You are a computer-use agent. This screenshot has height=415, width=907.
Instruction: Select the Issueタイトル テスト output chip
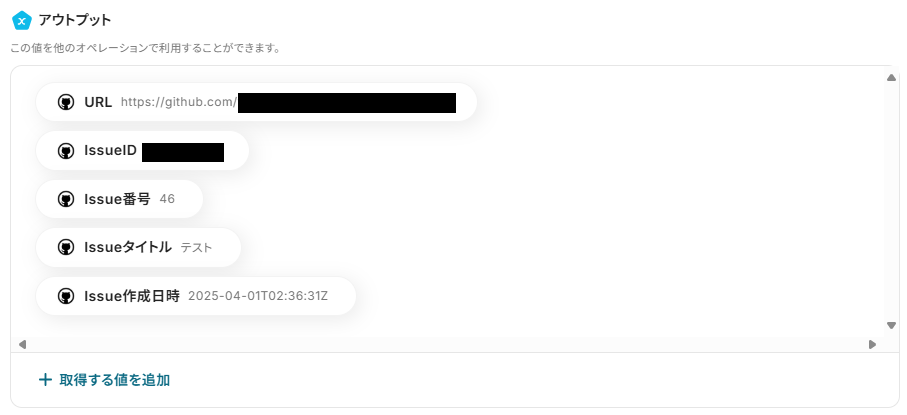(138, 247)
